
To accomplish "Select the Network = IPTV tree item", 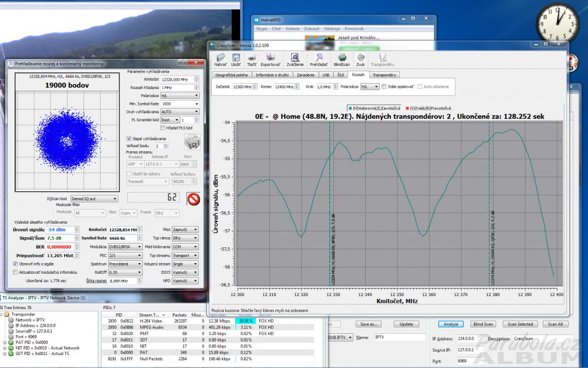I will pos(29,320).
